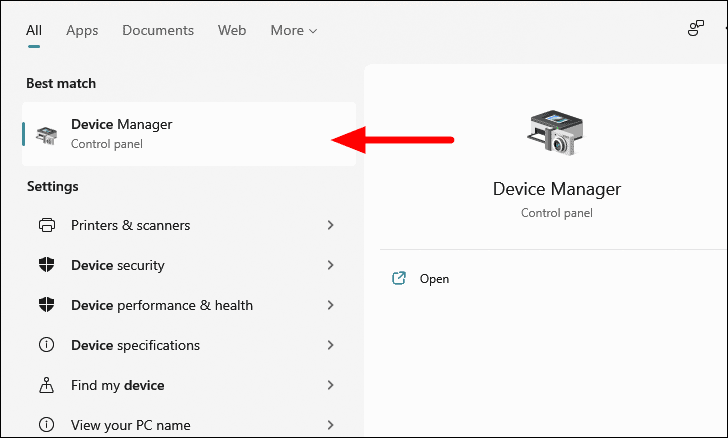The image size is (728, 438).
Task: Switch to the Documents tab
Action: point(158,31)
